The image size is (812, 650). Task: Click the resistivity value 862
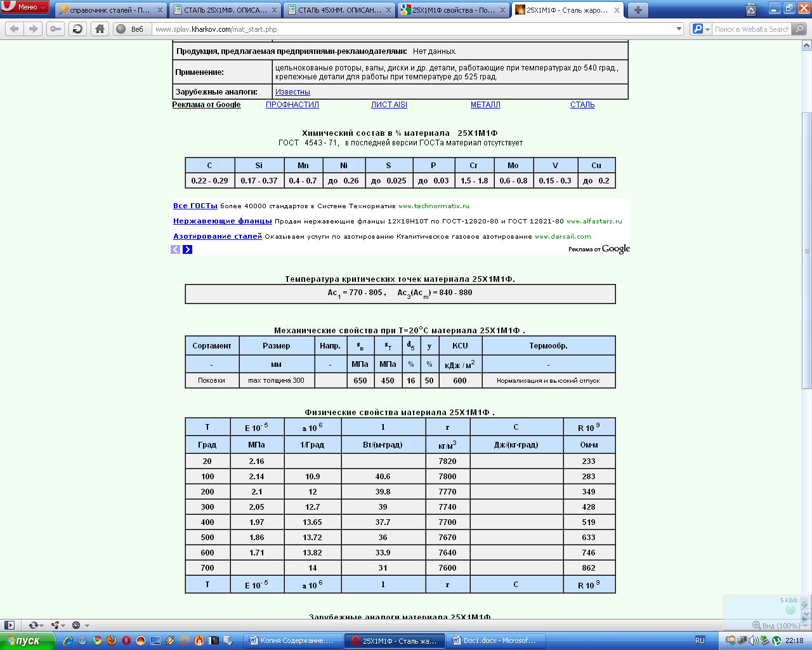pos(589,568)
